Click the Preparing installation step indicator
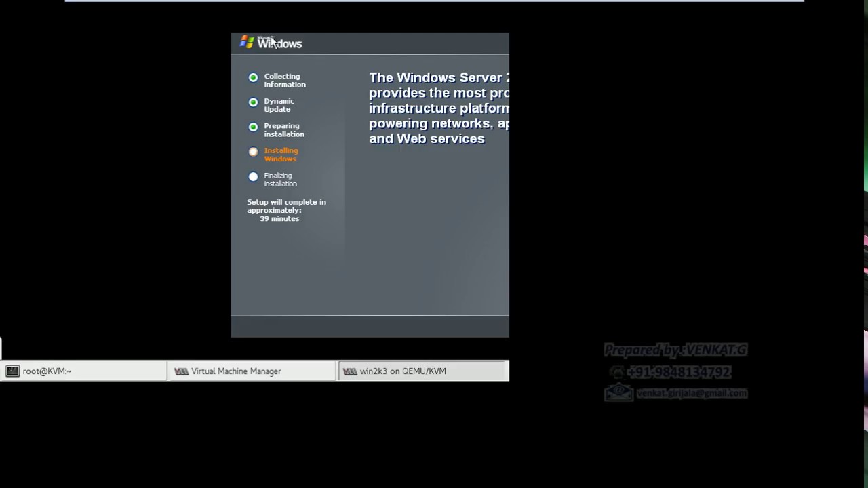The image size is (868, 488). (253, 127)
